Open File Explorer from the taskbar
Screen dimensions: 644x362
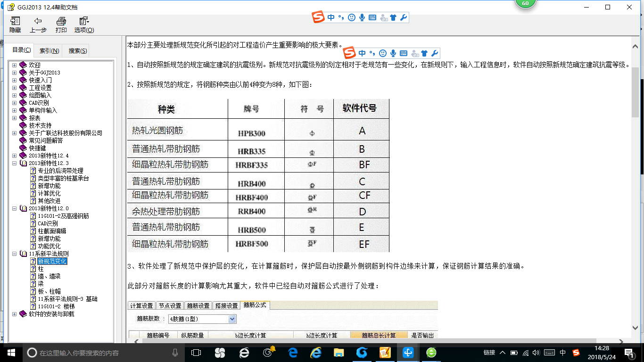(339, 352)
